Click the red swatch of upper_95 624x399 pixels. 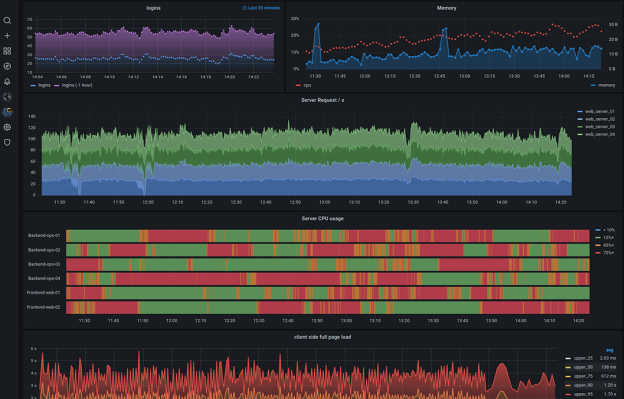(568, 394)
